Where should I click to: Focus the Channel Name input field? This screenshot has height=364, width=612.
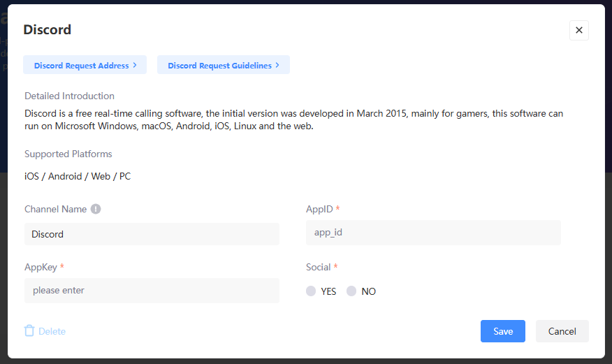pos(152,234)
